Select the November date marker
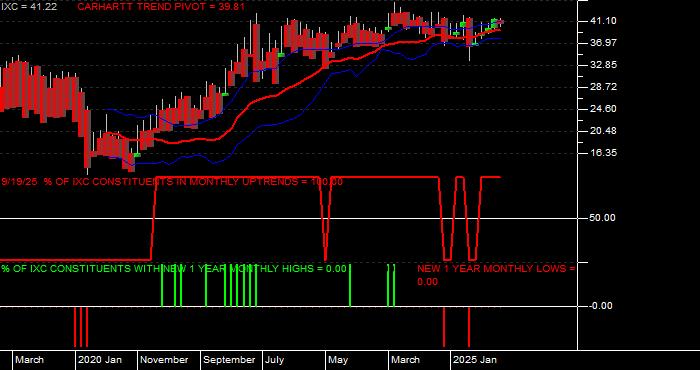This screenshot has height=370, width=700. coord(165,360)
